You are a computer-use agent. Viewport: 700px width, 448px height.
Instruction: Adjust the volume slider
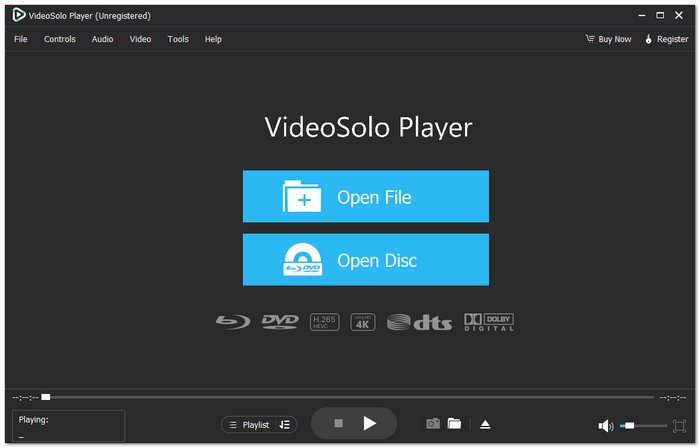643,426
